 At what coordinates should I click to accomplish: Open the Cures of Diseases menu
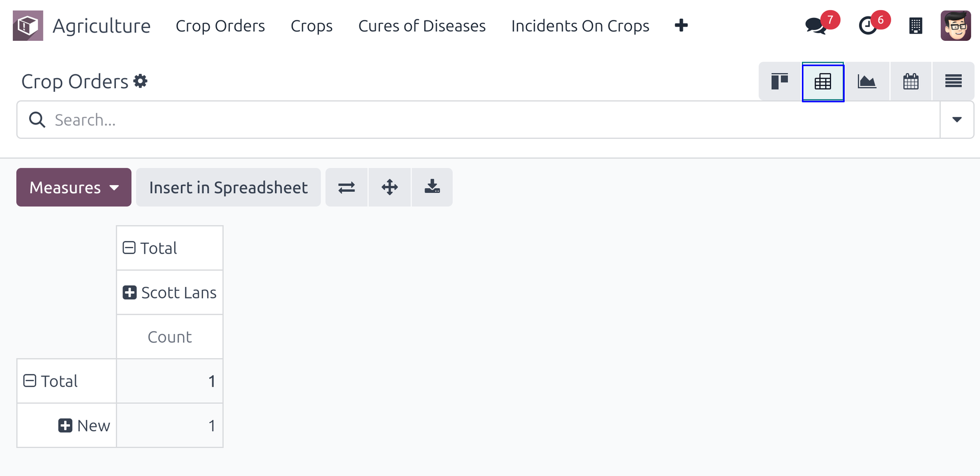coord(422,26)
